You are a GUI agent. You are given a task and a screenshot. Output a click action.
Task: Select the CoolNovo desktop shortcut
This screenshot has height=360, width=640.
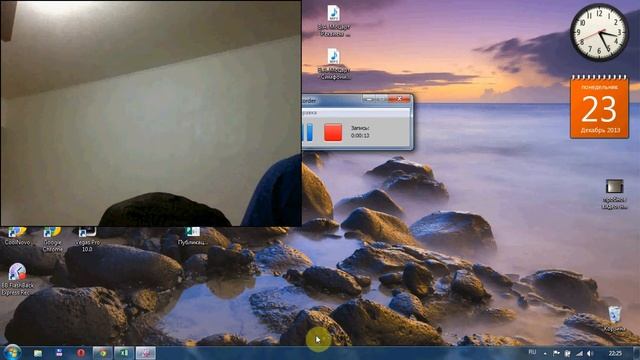click(17, 236)
